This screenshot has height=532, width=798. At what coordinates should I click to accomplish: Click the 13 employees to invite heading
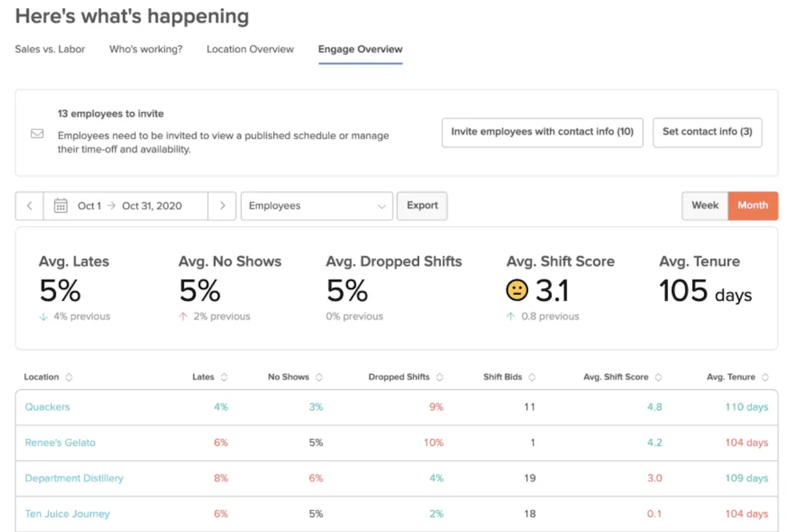(x=110, y=114)
